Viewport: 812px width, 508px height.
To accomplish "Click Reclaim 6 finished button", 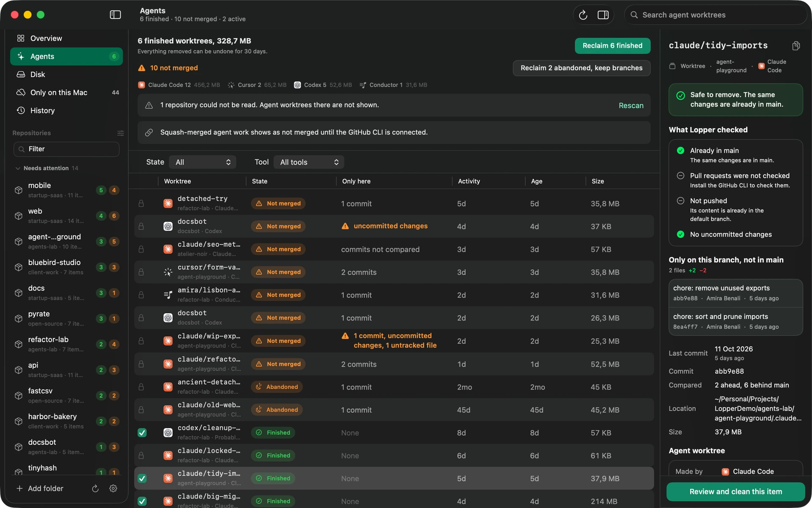I will (612, 46).
